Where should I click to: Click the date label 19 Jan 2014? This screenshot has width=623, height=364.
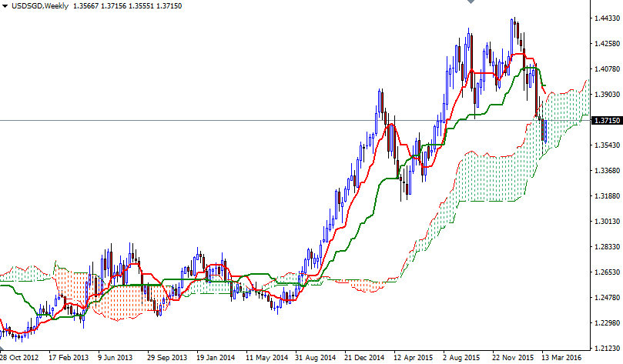coord(216,358)
